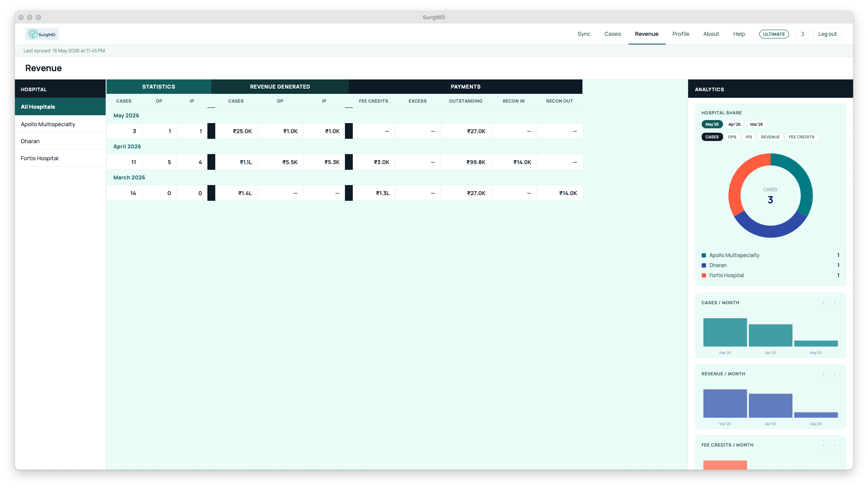
Task: Click the EXCESS column header
Action: [418, 101]
